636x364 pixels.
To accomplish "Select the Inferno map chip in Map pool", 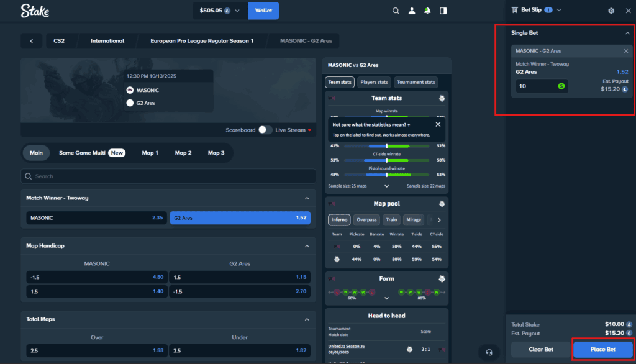I will (339, 219).
